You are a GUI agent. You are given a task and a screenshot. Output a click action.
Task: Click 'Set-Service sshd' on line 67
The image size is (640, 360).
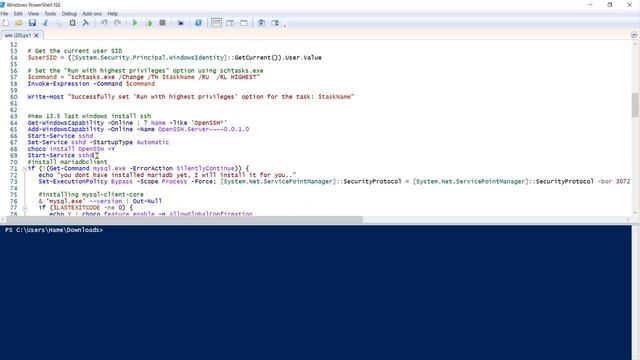[x=57, y=142]
